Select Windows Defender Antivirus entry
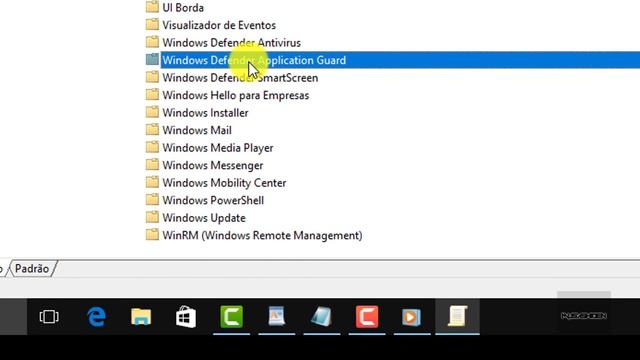This screenshot has height=360, width=640. 231,43
